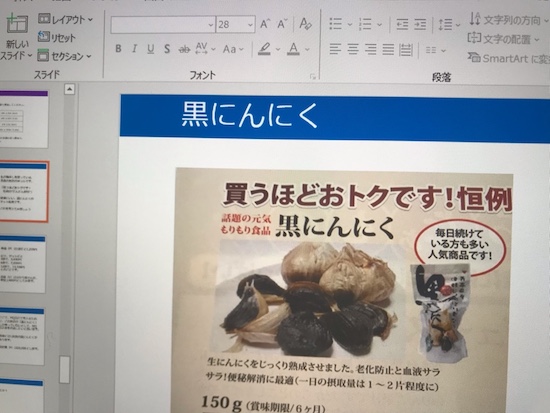
Task: Open the line spacing options
Action: [x=449, y=25]
